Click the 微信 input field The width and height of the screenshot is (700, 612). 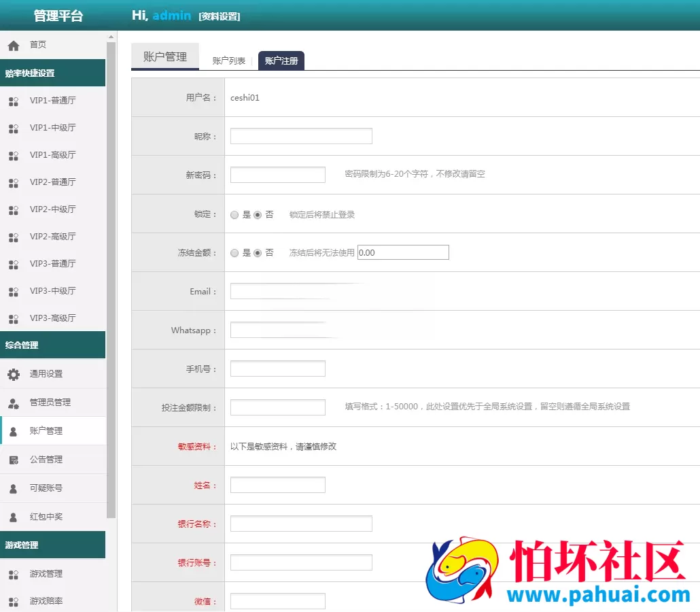pyautogui.click(x=278, y=601)
